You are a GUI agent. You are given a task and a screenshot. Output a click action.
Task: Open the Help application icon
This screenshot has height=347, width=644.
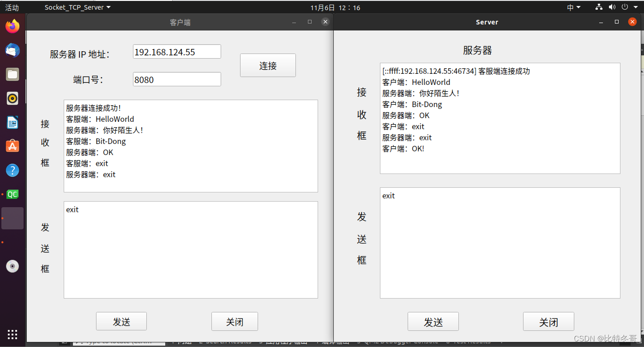12,170
